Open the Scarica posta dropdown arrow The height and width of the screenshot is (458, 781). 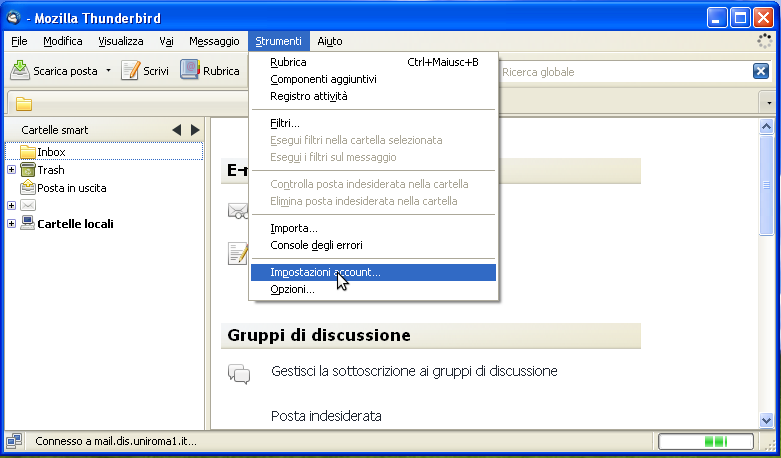pyautogui.click(x=108, y=71)
